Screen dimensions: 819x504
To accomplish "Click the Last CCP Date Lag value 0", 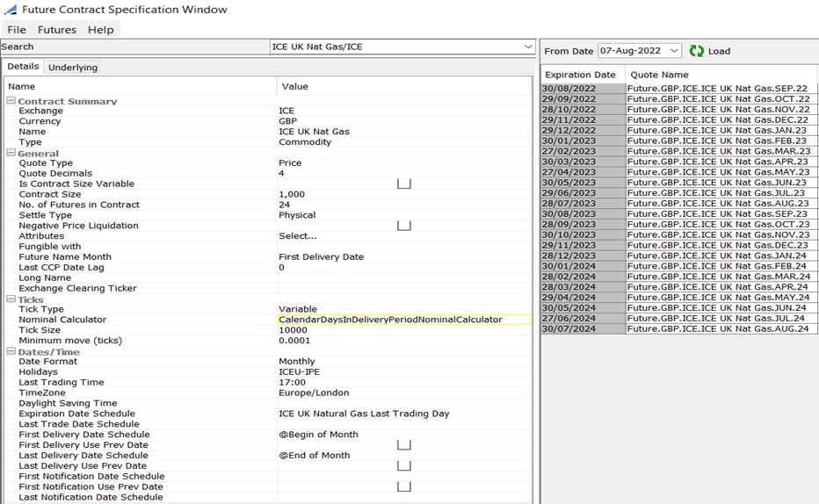I will tap(281, 267).
